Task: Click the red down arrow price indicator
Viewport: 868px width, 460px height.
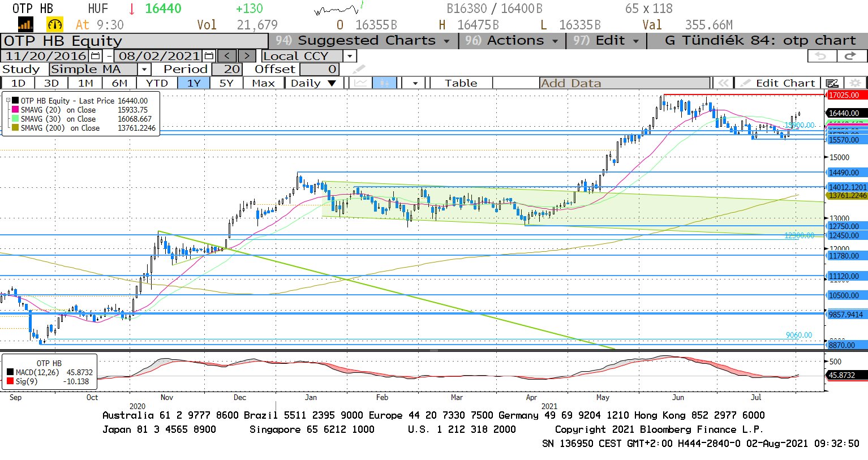Action: coord(132,8)
